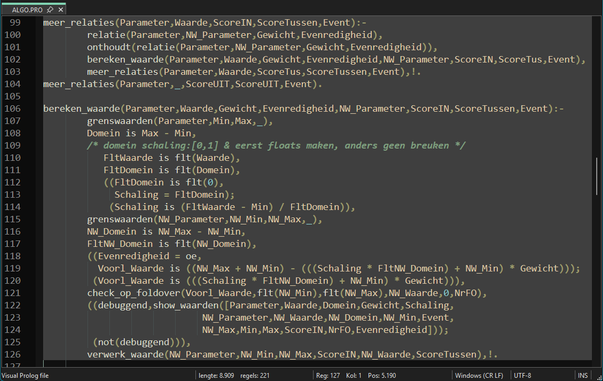Place cursor in domein schaling comment line
The height and width of the screenshot is (381, 603).
click(276, 145)
